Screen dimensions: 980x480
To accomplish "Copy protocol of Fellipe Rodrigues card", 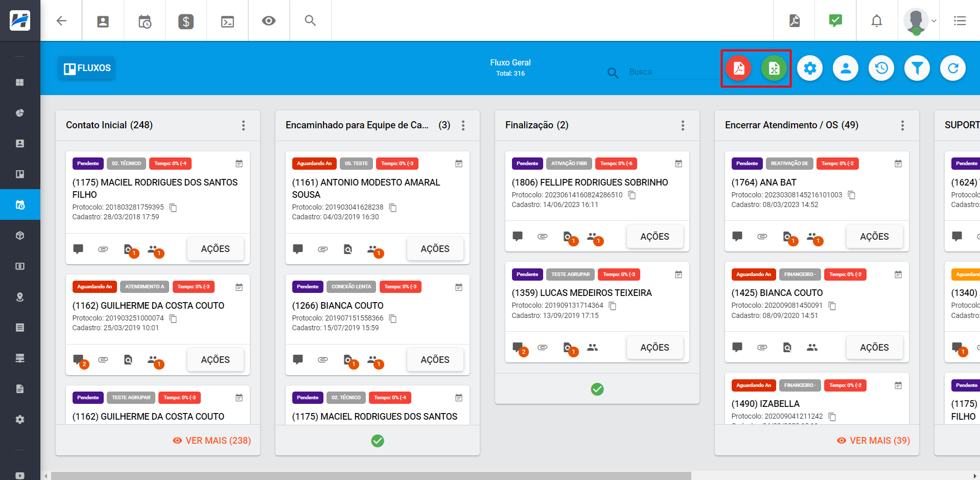I will tap(632, 195).
